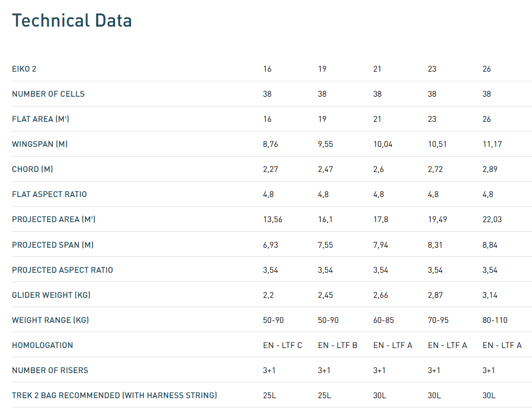532x412 pixels.
Task: Select homologation value EN - LTF B
Action: coord(337,345)
